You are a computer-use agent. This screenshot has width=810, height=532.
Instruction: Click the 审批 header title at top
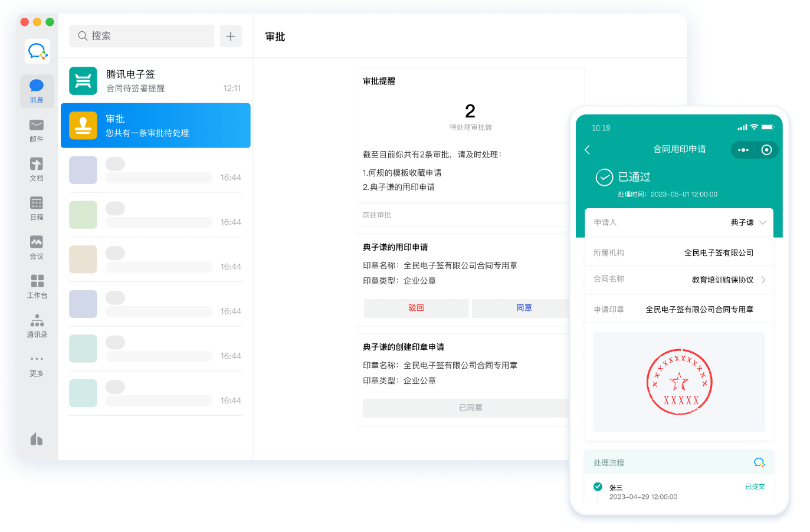(275, 37)
